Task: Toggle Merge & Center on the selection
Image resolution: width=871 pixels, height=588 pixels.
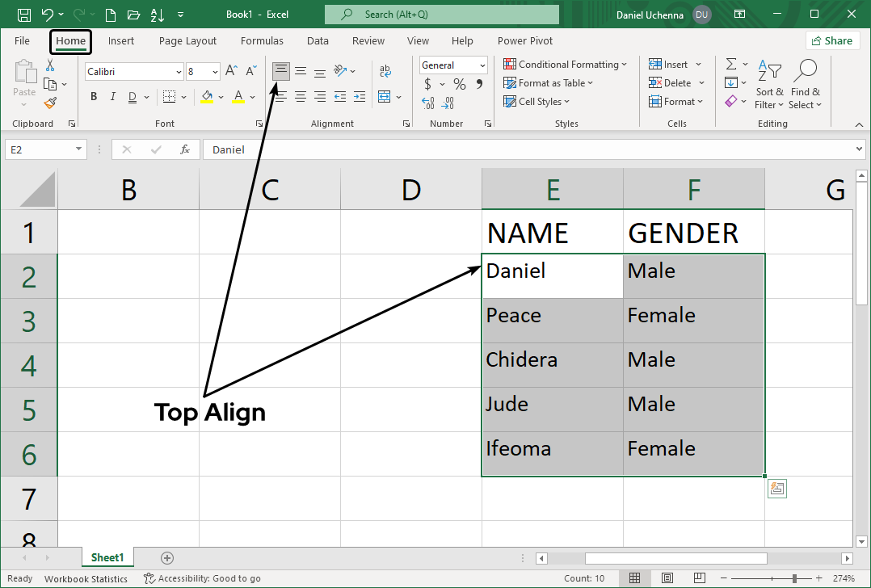Action: 385,96
